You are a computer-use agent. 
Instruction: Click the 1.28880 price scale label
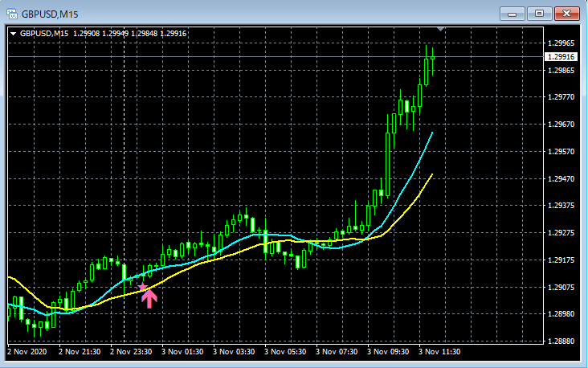[x=561, y=341]
